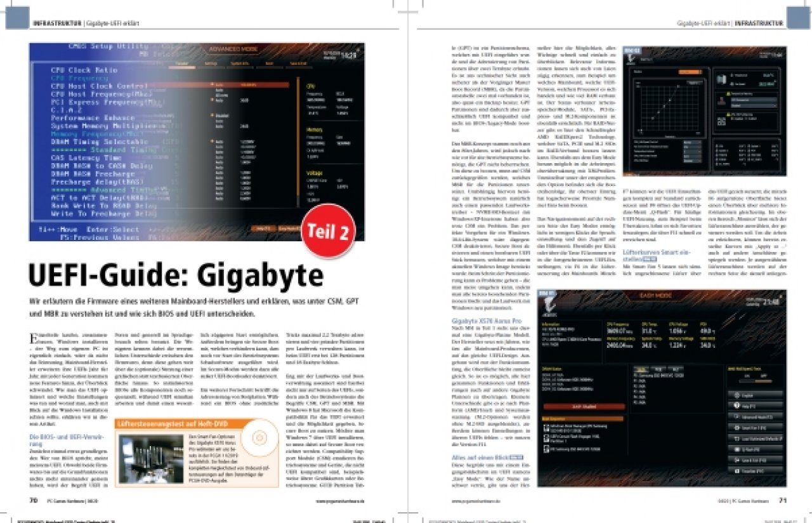Click the Memory Frequency 2400.04 MHz value

click(619, 345)
